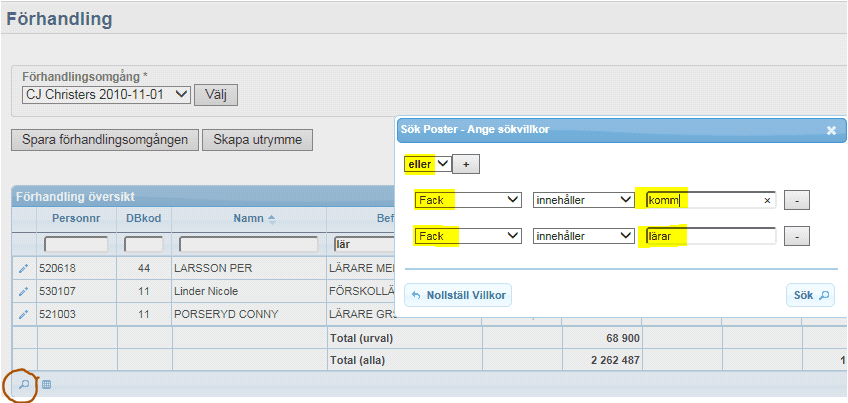Click the magnifier search icon below the grid
The width and height of the screenshot is (848, 403).
tap(24, 384)
